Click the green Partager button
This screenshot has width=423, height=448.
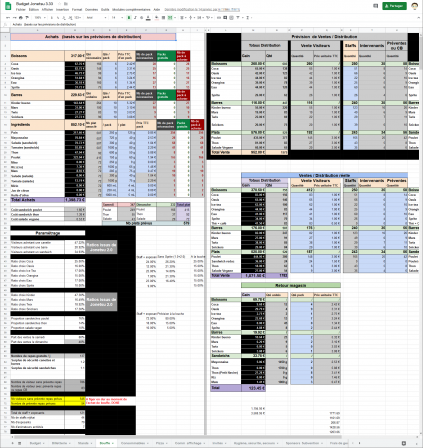click(394, 6)
